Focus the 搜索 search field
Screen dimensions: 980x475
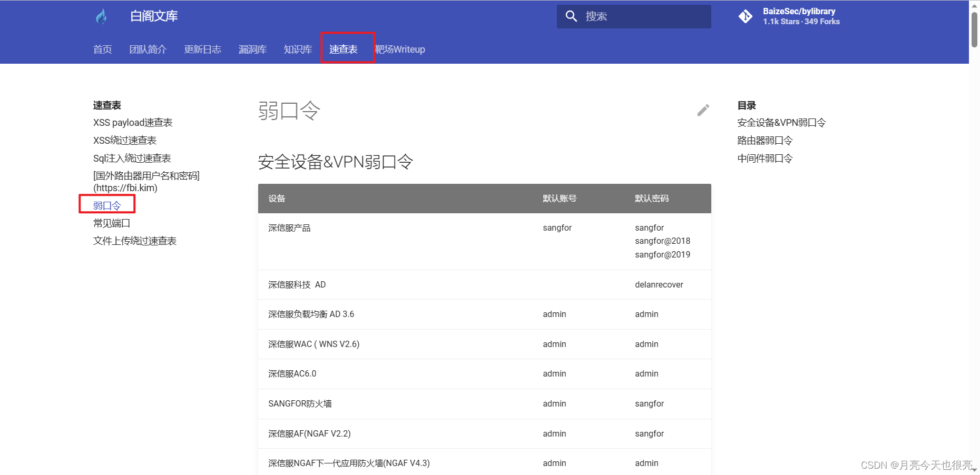click(634, 16)
